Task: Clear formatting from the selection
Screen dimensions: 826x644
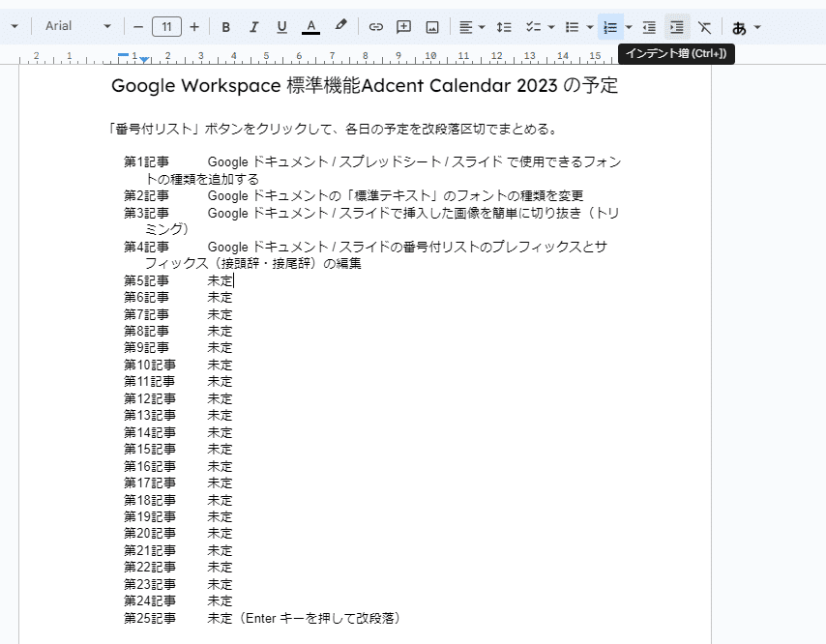Action: (704, 27)
